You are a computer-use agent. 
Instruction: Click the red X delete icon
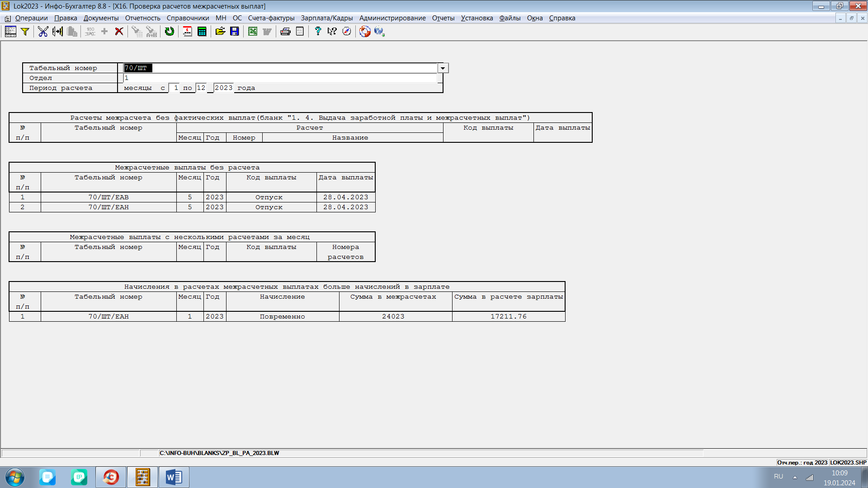[x=119, y=32]
